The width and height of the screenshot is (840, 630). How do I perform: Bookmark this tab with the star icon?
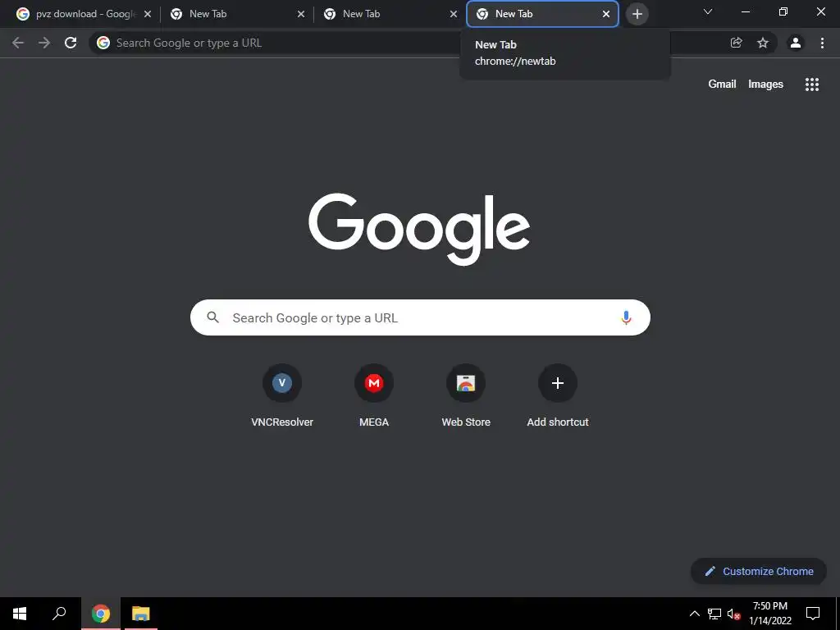click(763, 43)
